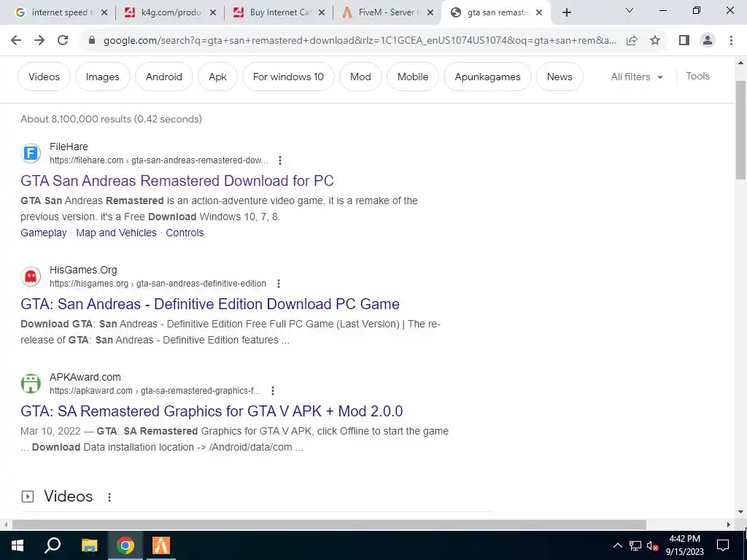Open File Explorer from the taskbar
This screenshot has height=560, width=747.
(89, 545)
